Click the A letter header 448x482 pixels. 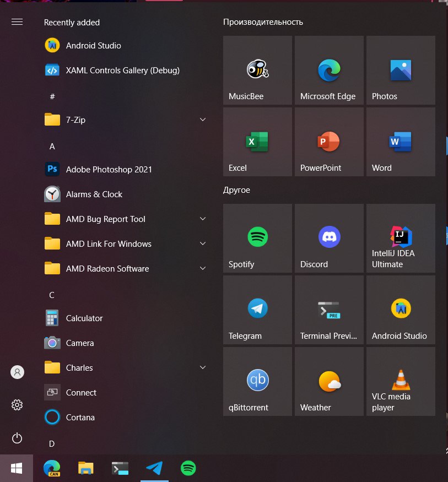52,147
